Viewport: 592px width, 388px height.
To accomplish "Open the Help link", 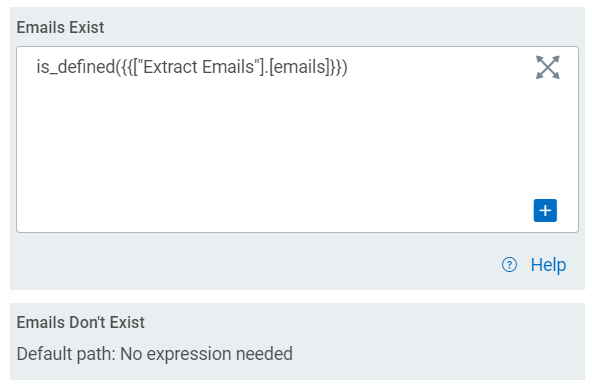I will [x=548, y=265].
